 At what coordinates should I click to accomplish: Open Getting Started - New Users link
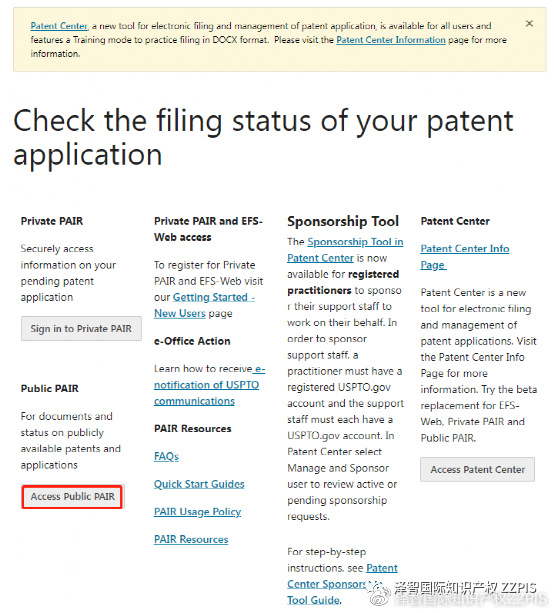pos(204,305)
